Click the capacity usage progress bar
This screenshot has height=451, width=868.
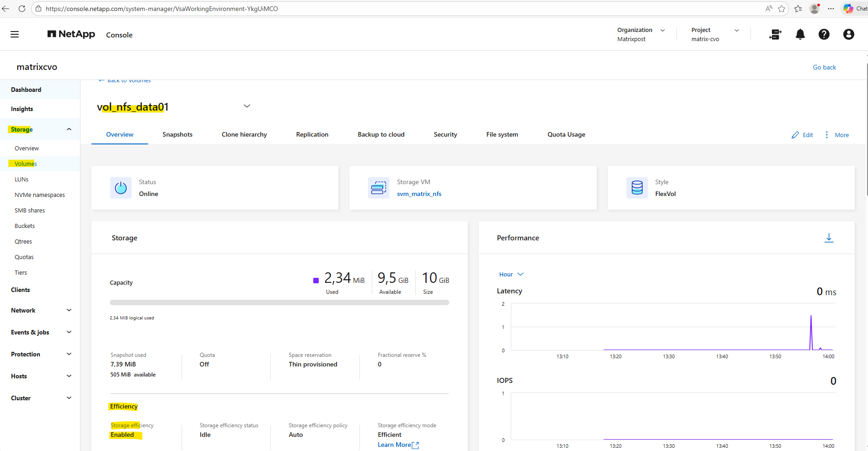click(x=279, y=302)
